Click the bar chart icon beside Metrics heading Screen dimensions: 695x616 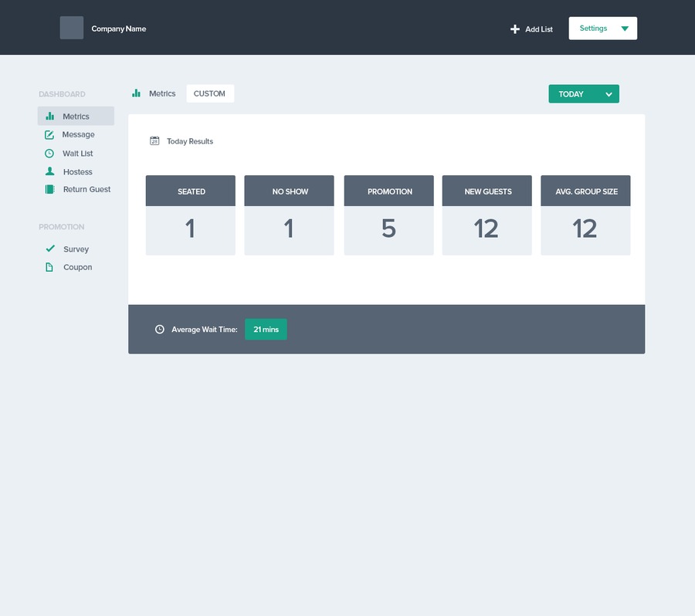(136, 93)
